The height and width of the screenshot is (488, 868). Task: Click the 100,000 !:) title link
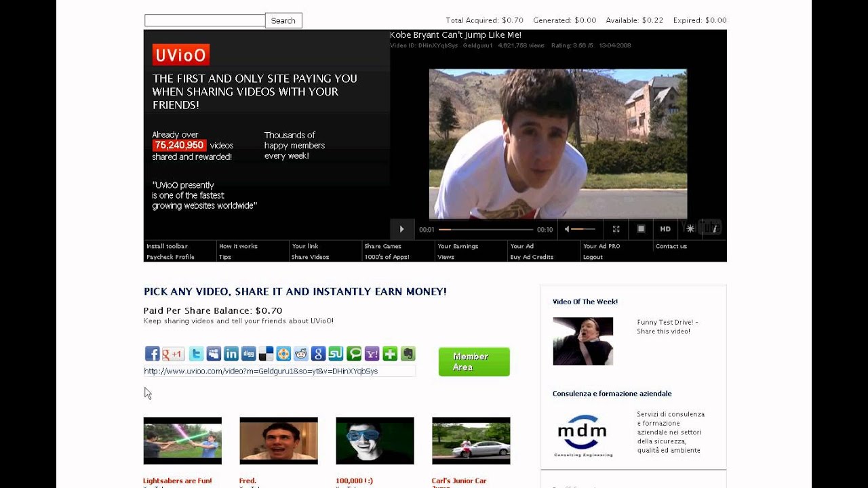point(354,481)
